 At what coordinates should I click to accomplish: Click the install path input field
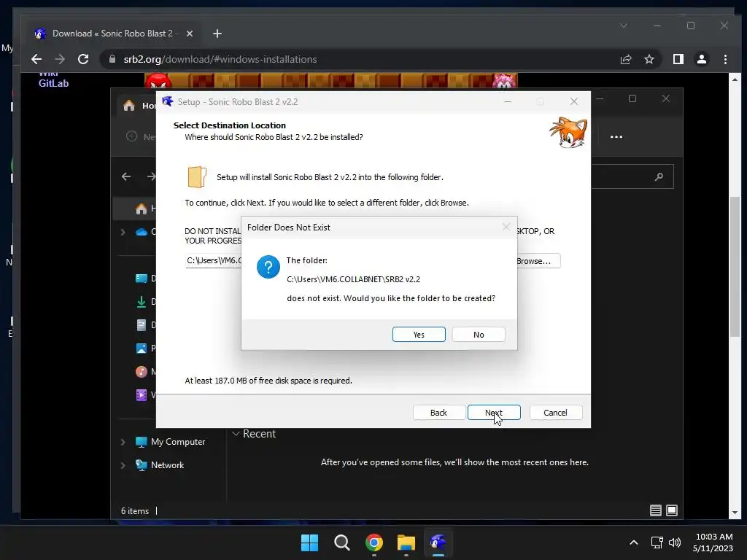pos(214,260)
